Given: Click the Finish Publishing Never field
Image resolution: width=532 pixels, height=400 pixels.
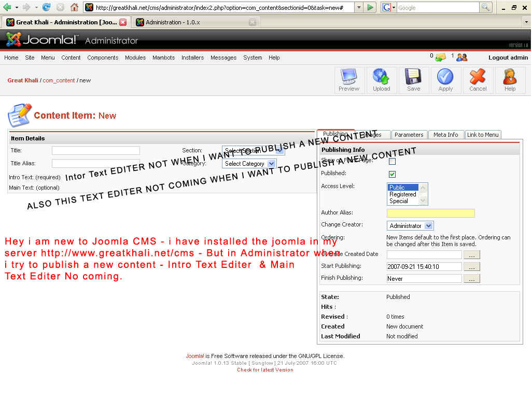Looking at the screenshot, I should click(x=424, y=279).
